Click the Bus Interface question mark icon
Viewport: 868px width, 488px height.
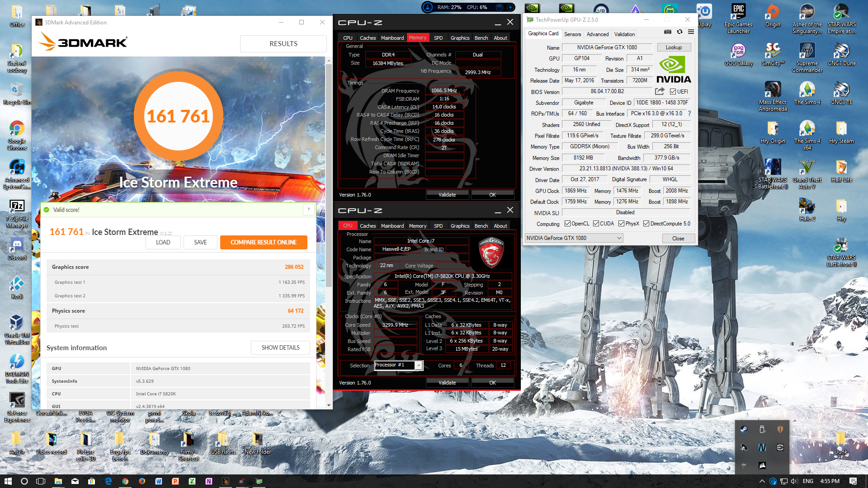pos(689,113)
